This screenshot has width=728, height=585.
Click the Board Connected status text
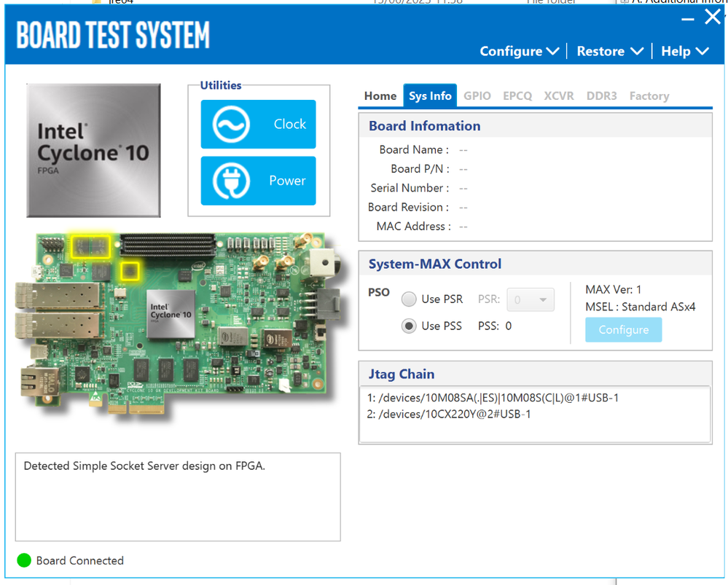tap(80, 561)
